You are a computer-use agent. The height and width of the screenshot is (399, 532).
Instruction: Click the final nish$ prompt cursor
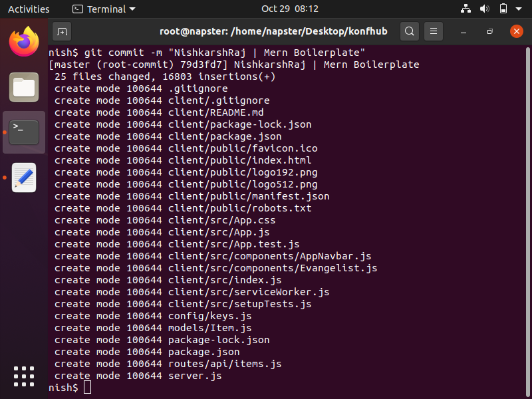(x=87, y=388)
